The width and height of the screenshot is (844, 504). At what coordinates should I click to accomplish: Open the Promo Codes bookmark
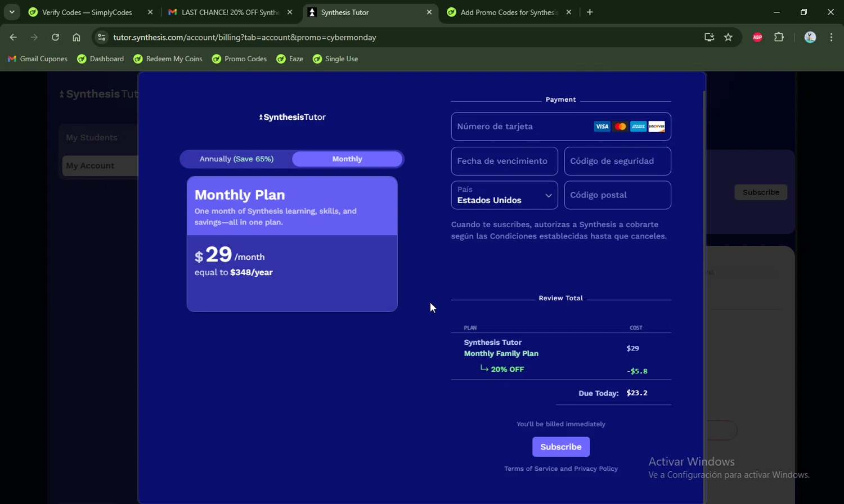coord(239,58)
